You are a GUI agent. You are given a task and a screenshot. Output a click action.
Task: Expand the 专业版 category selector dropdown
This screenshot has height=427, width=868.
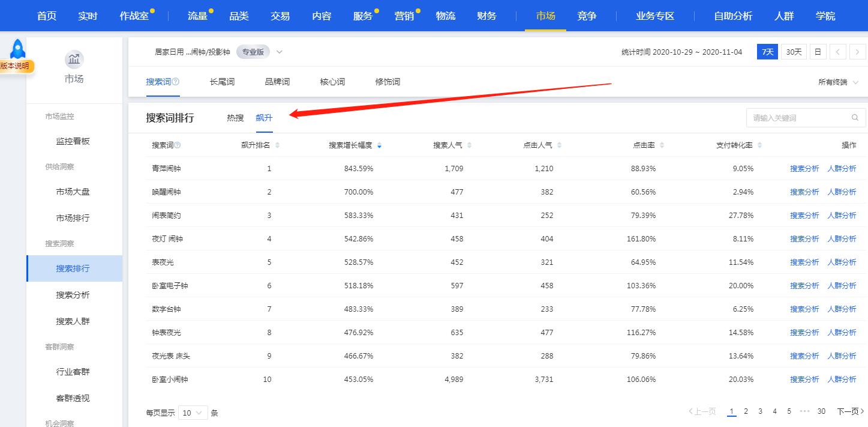tap(279, 52)
